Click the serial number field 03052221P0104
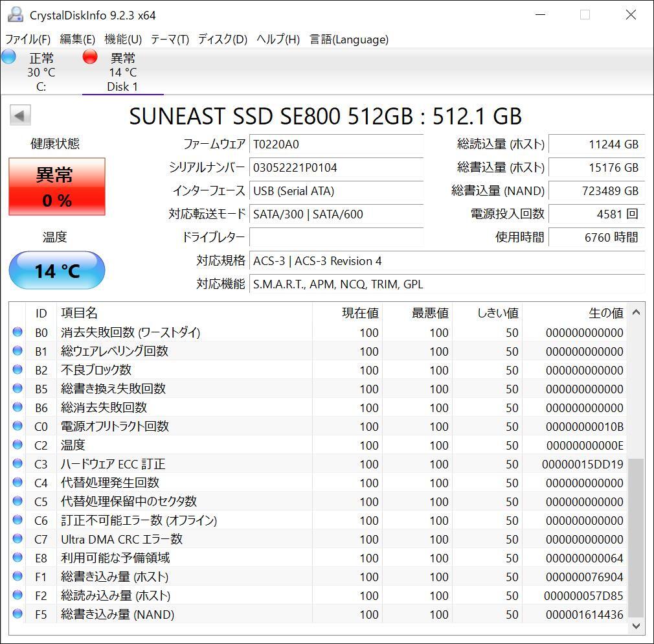Screen dimensions: 654x644 click(336, 168)
